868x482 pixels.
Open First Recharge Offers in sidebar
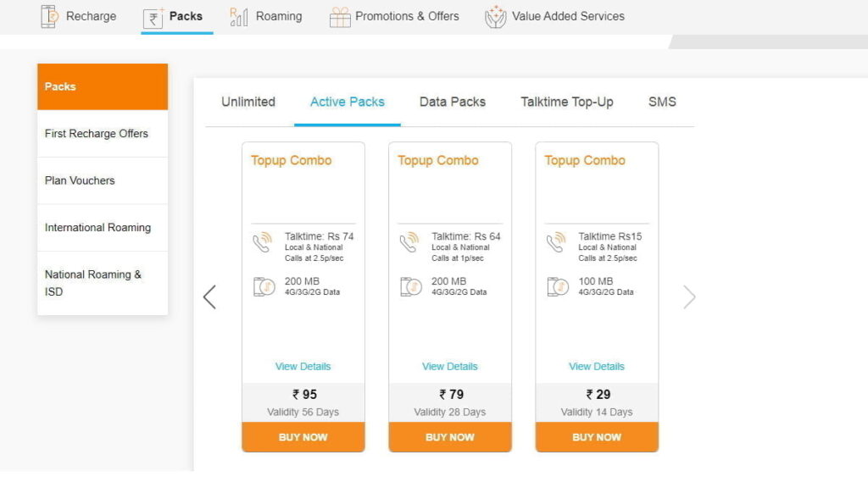click(103, 133)
